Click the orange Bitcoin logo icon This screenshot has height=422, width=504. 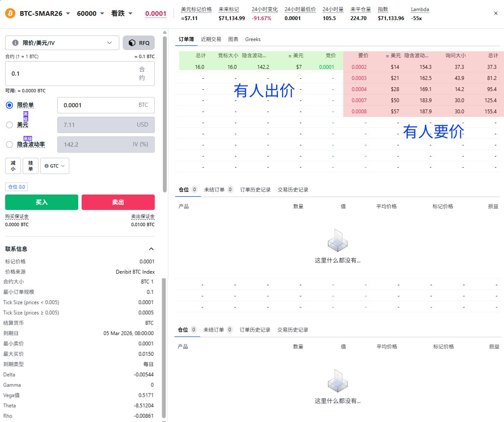(x=10, y=13)
